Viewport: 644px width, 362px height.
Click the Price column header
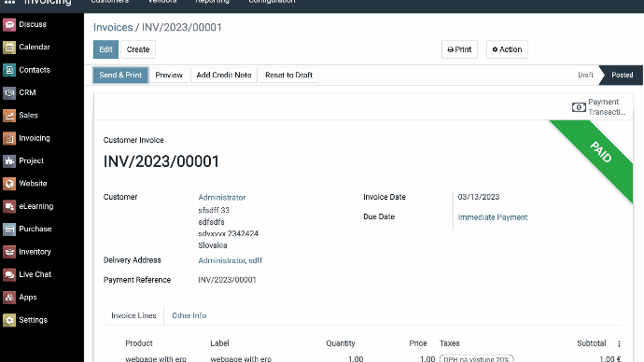coord(418,343)
